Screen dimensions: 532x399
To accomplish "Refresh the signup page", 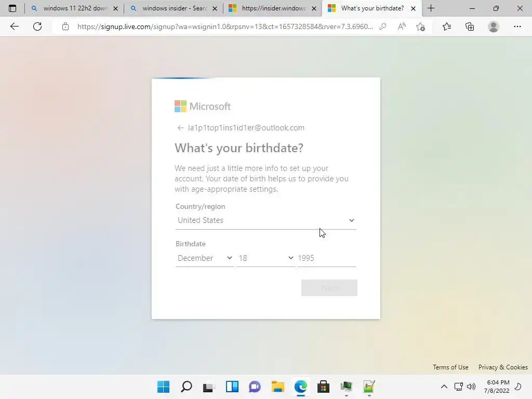I will (37, 26).
